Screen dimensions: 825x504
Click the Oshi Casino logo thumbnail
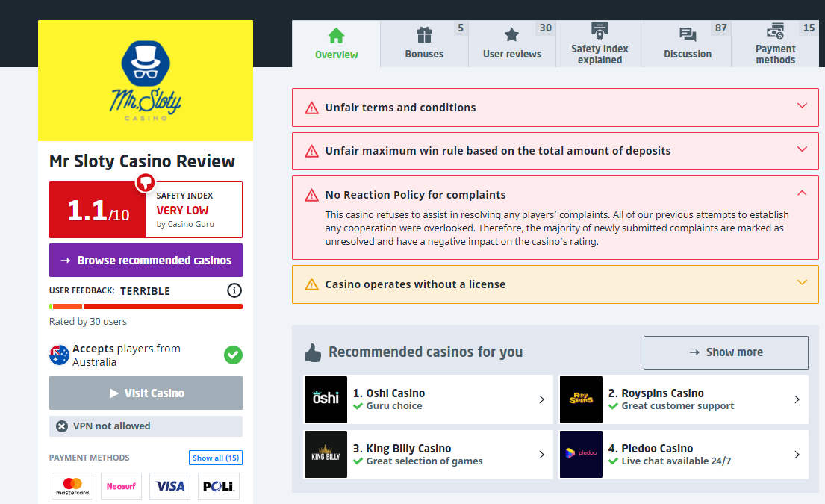click(326, 399)
